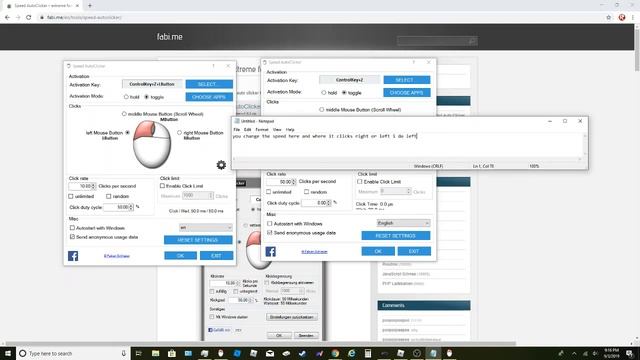Go back in the Chrome browser

[7, 18]
